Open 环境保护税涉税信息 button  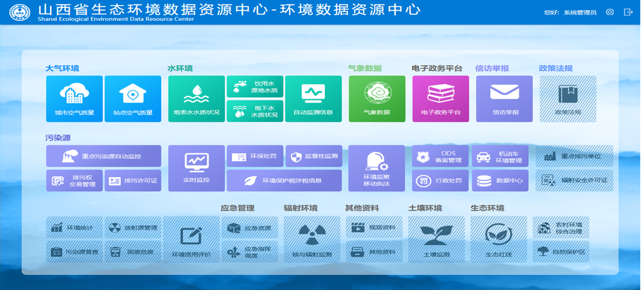pyautogui.click(x=284, y=180)
